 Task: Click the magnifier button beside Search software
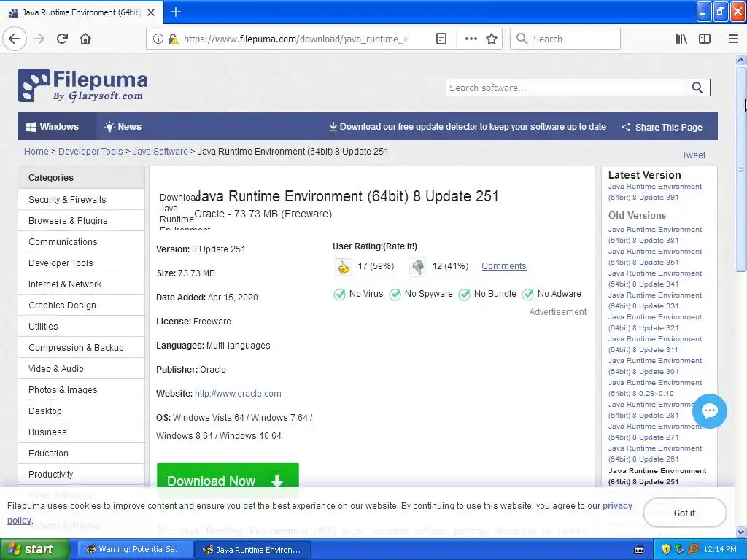pos(697,87)
